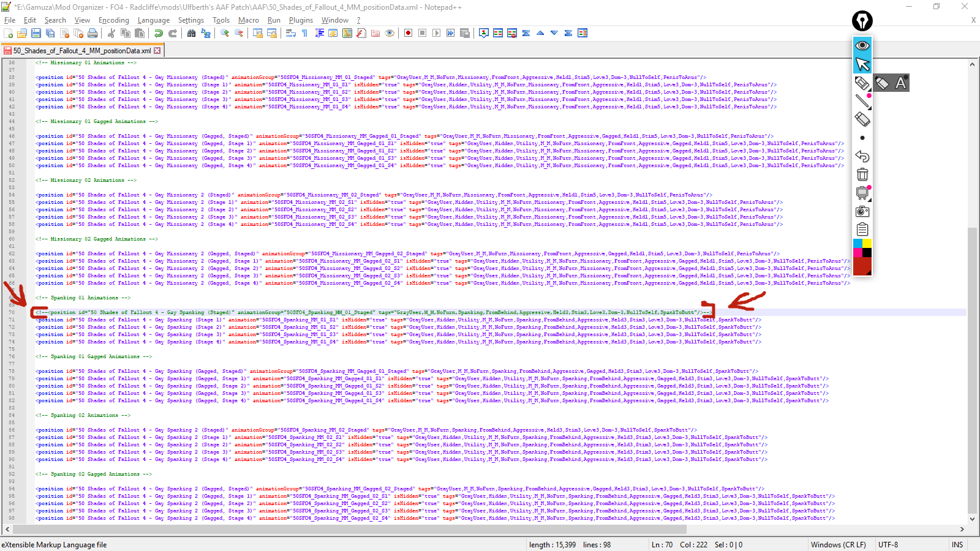Cut selection using scissors icon
This screenshot has height=551, width=980.
click(x=111, y=33)
